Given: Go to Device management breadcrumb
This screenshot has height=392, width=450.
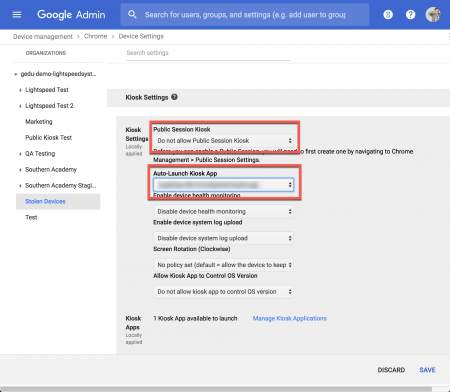Looking at the screenshot, I should pos(43,36).
